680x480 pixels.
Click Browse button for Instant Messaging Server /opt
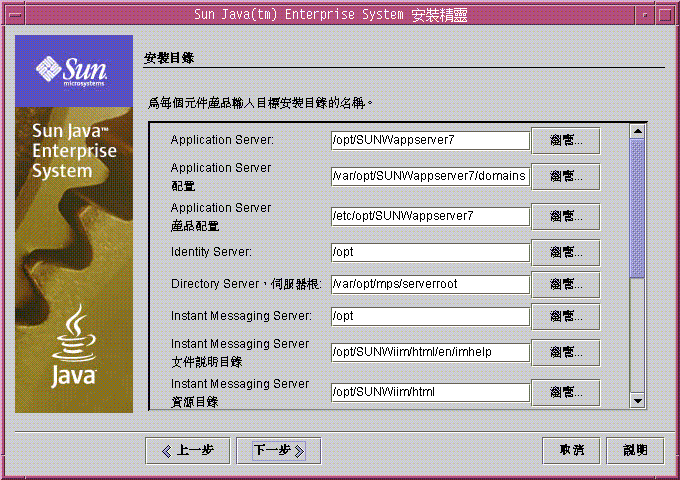(566, 317)
